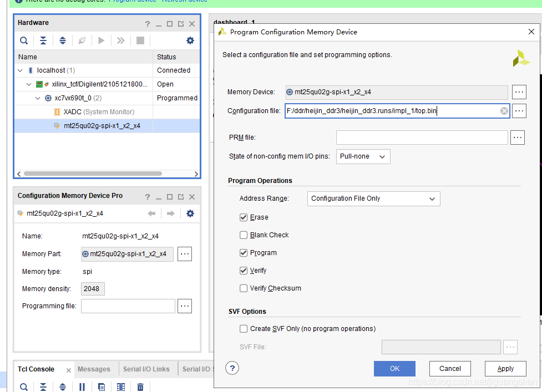Image resolution: width=542 pixels, height=392 pixels.
Task: Expand all in Hardware panel toolbar
Action: click(x=63, y=41)
